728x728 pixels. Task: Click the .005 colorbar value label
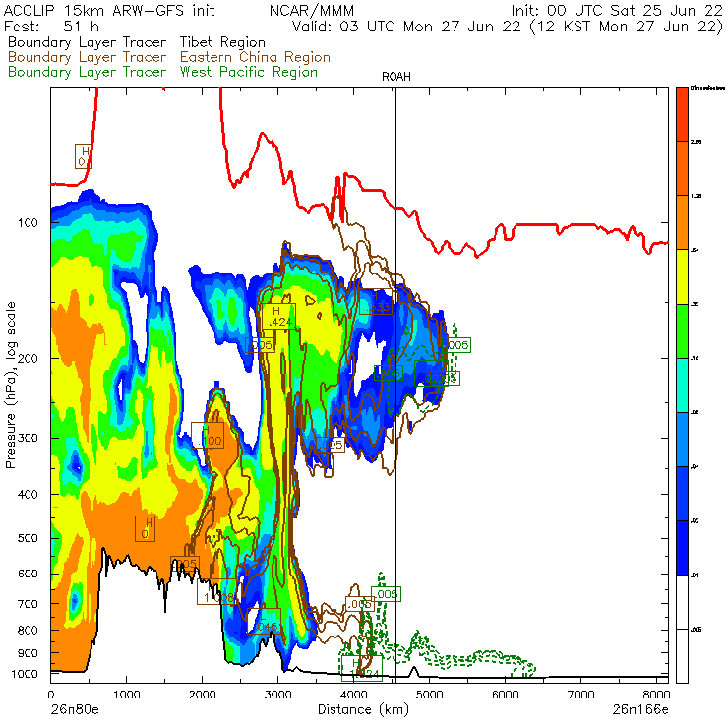[696, 630]
